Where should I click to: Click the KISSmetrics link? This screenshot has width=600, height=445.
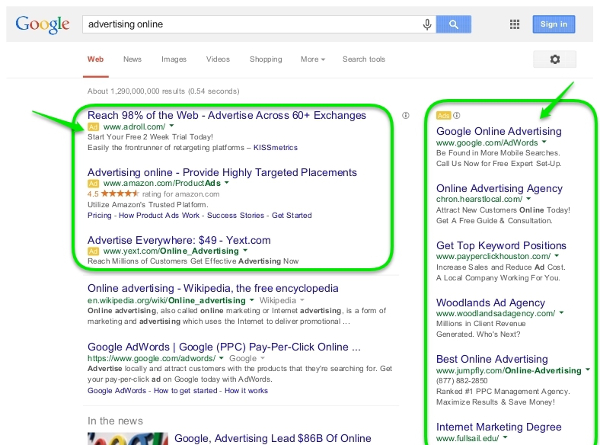pos(275,148)
